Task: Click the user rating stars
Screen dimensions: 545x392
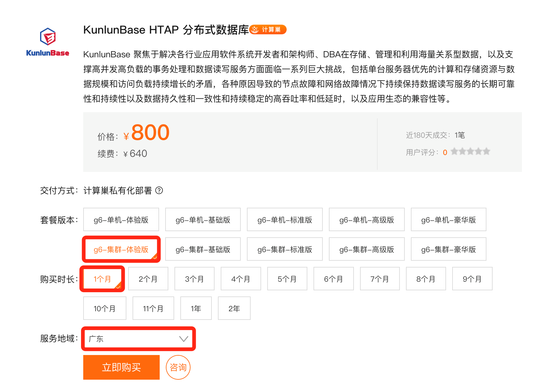Action: (x=470, y=152)
